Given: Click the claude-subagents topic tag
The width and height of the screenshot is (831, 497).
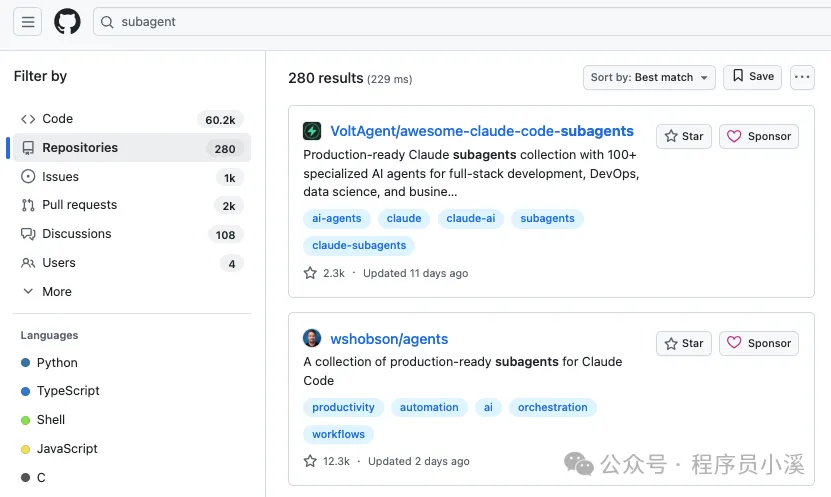Looking at the screenshot, I should (359, 245).
